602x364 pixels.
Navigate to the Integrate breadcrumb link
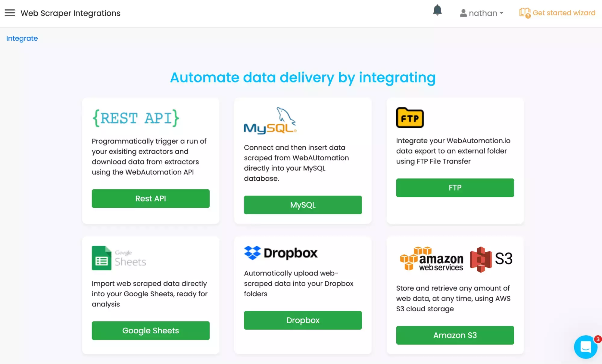click(x=22, y=38)
